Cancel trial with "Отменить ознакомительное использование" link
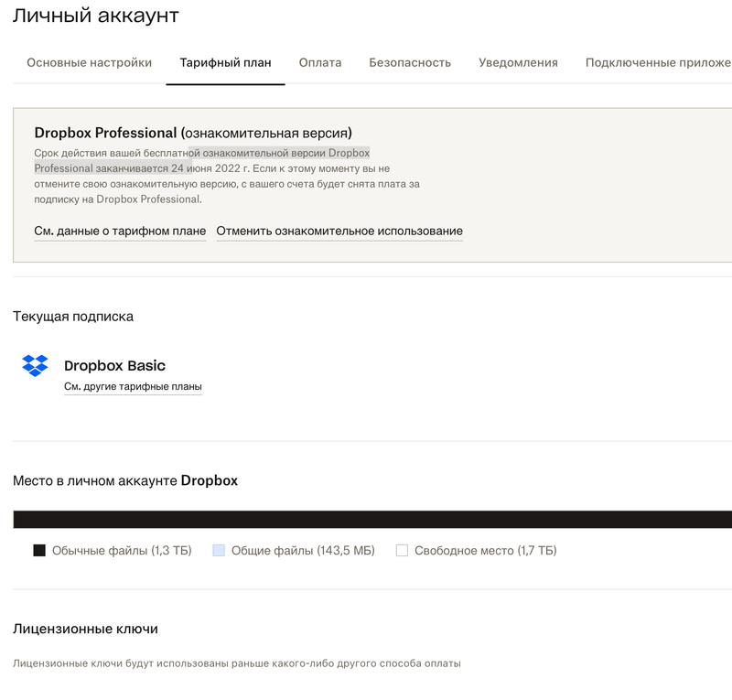Viewport: 732px width, 700px height. (x=339, y=231)
